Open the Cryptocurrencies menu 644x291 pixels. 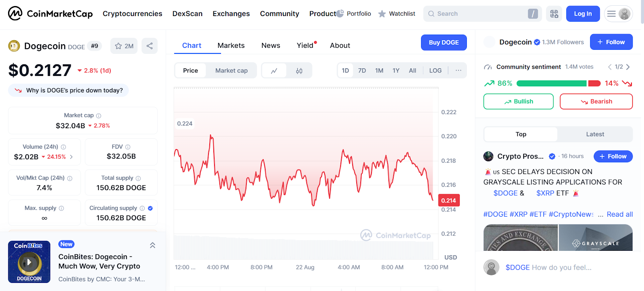coord(132,14)
